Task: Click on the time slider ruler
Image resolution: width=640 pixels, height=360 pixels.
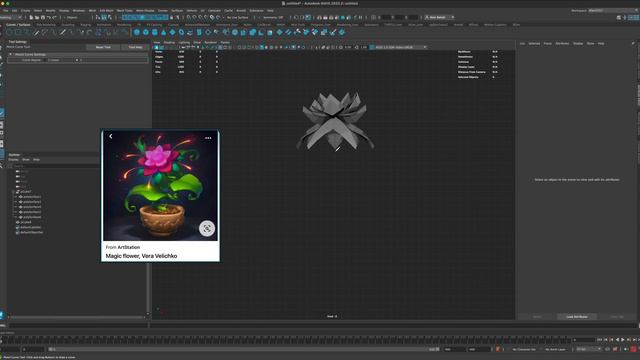Action: [286, 340]
